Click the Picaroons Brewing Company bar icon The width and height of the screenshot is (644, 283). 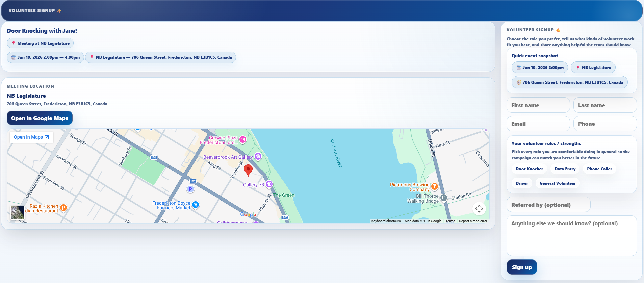point(435,186)
